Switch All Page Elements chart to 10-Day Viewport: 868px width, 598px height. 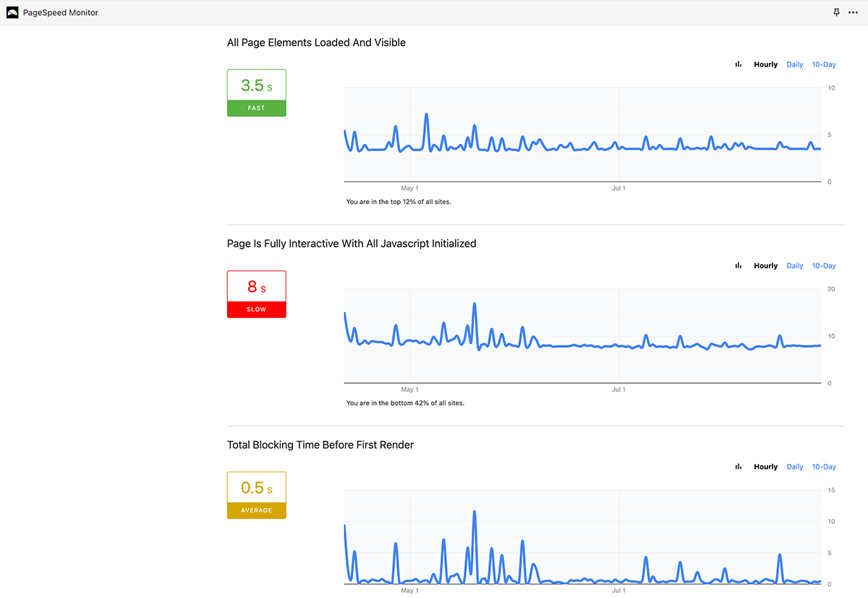click(824, 64)
